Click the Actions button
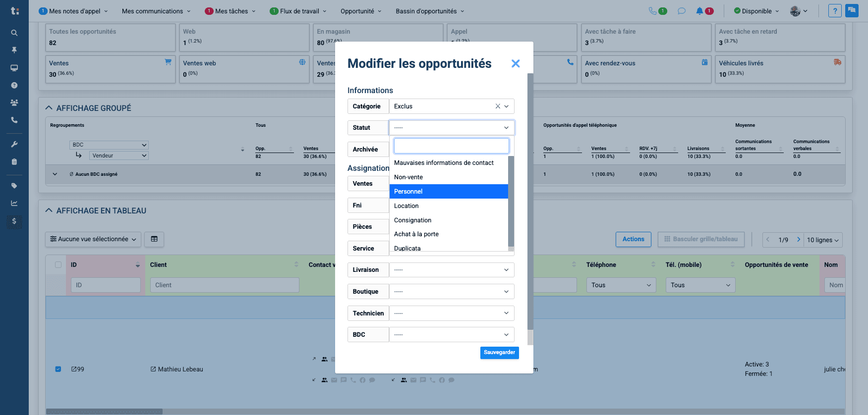Viewport: 868px width, 415px height. [634, 239]
